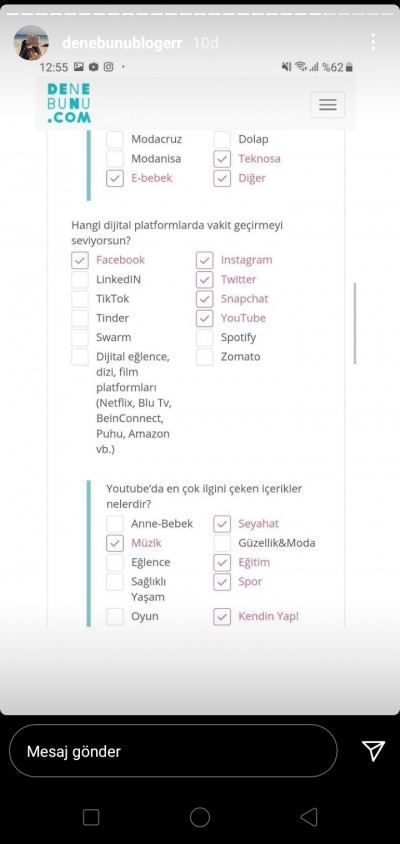Enable the Spotify checkbox

tap(205, 337)
